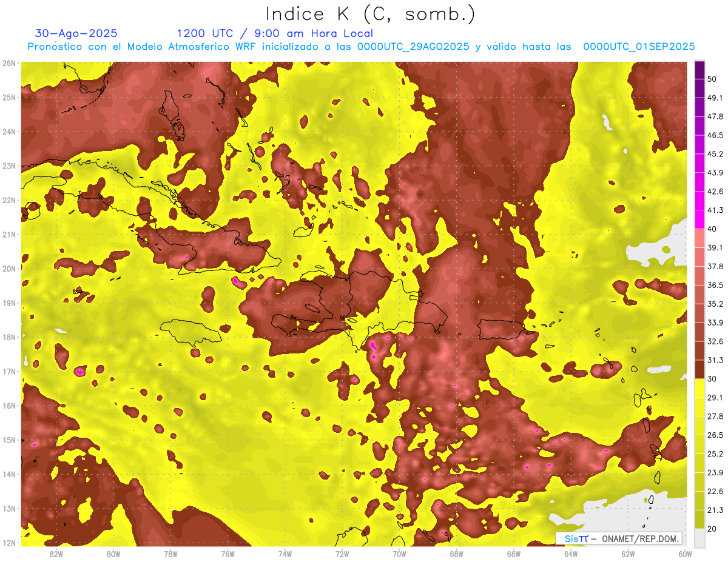Screen dimensions: 728x562
Task: Select the '24N' latitude label
Action: click(8, 132)
